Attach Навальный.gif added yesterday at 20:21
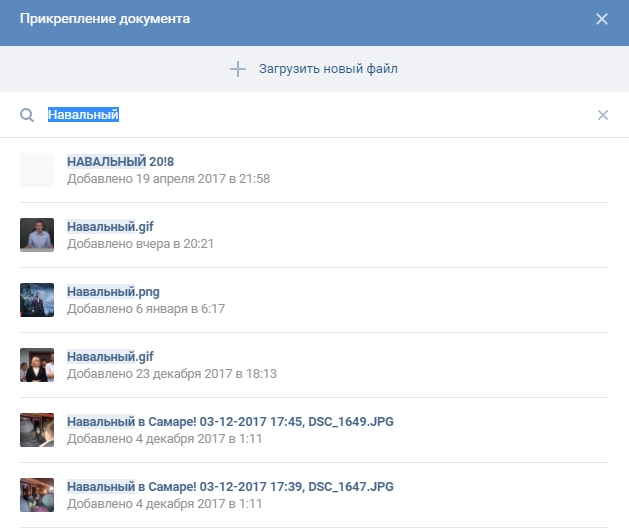Image resolution: width=629 pixels, height=531 pixels. tap(110, 227)
